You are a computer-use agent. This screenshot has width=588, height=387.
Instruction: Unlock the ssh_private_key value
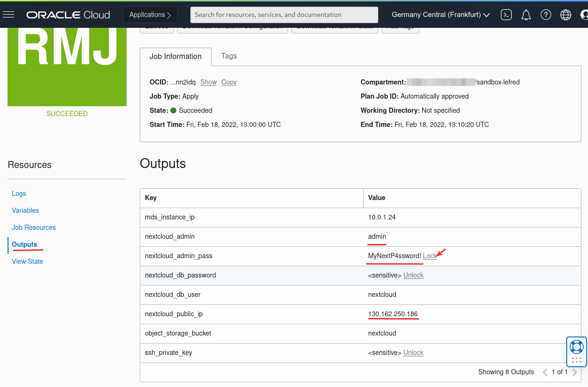413,353
